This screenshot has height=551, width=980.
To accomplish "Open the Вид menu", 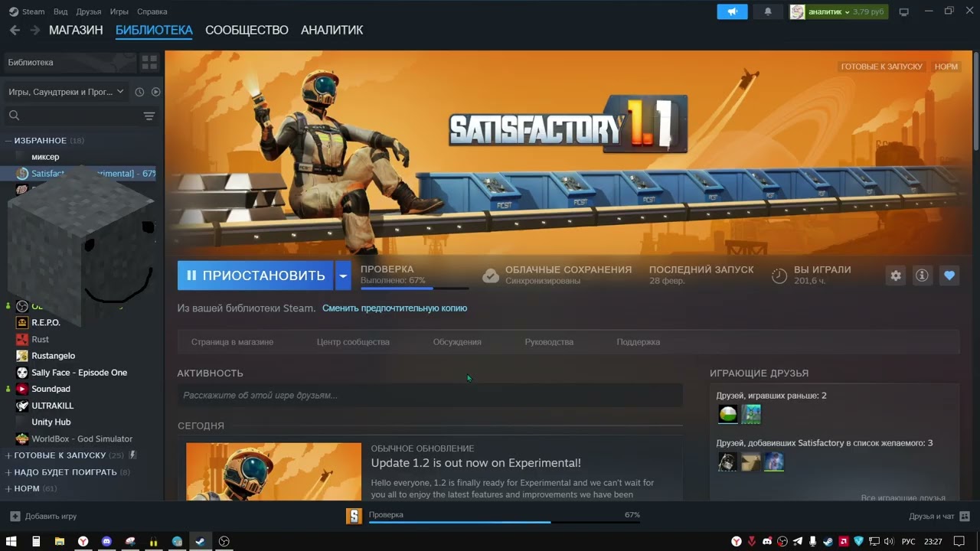I will [x=60, y=11].
